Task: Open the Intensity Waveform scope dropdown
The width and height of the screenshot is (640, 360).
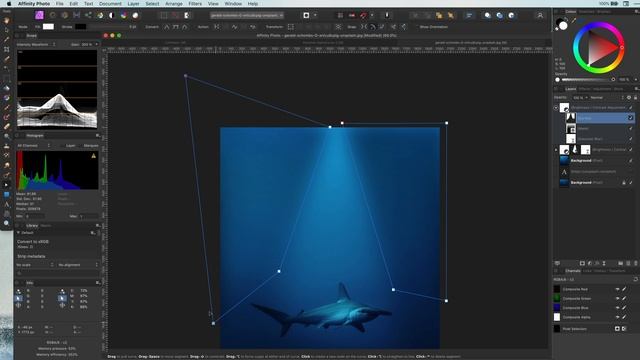Action: point(36,44)
